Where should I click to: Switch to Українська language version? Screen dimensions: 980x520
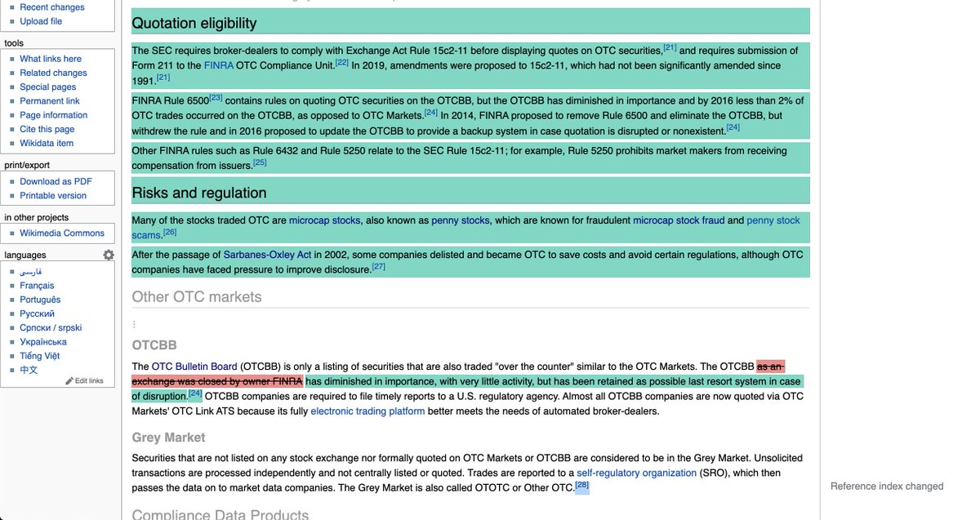pyautogui.click(x=43, y=342)
